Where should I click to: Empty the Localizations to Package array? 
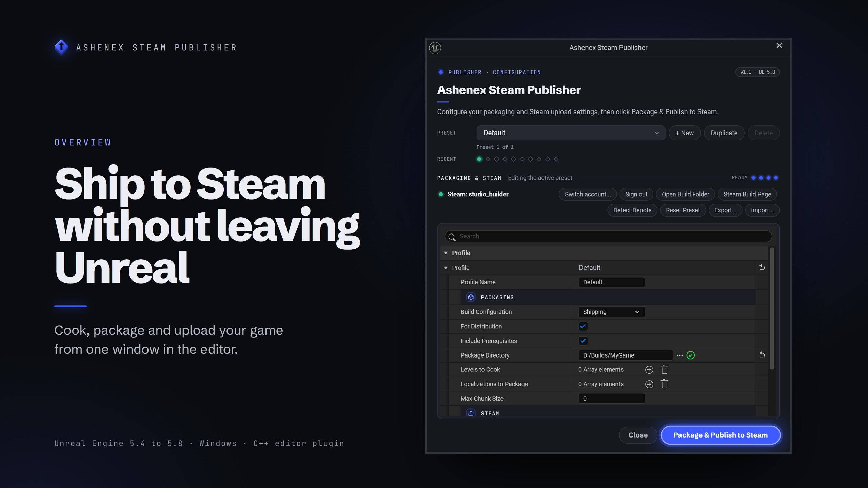click(x=664, y=384)
